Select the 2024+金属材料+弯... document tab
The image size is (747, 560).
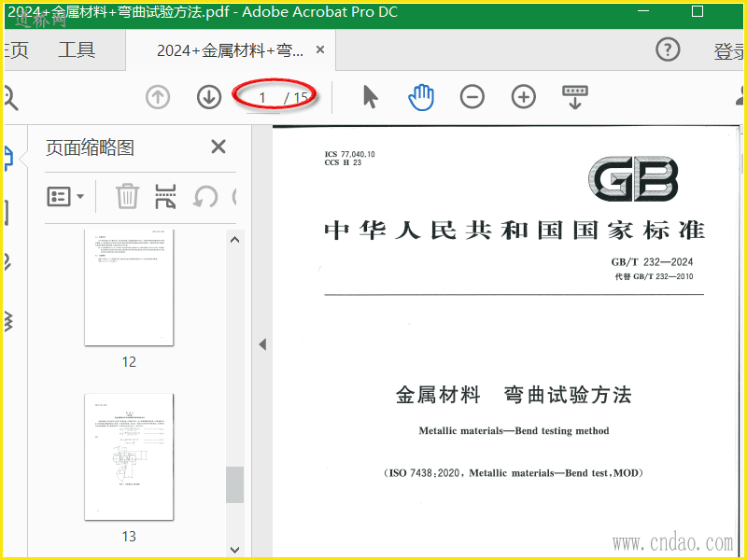point(230,50)
